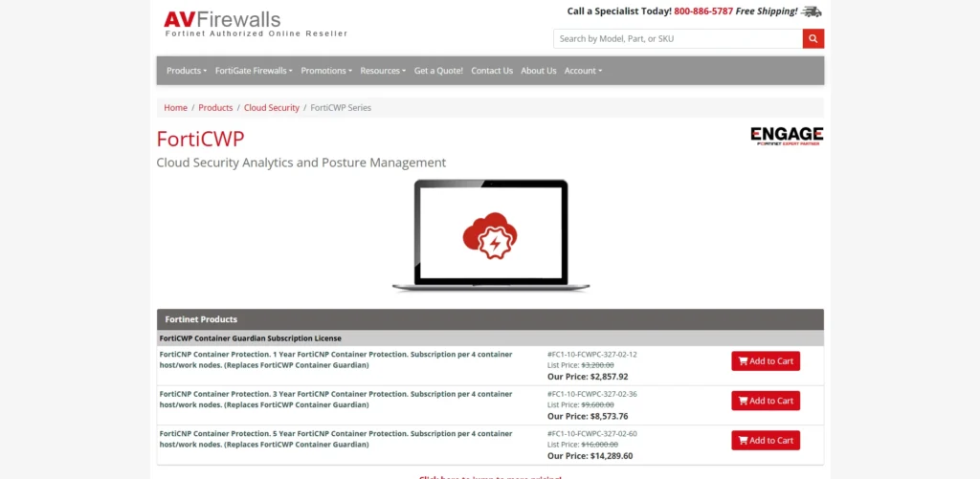The image size is (980, 479).
Task: Open the Promotions dropdown
Action: click(x=326, y=71)
